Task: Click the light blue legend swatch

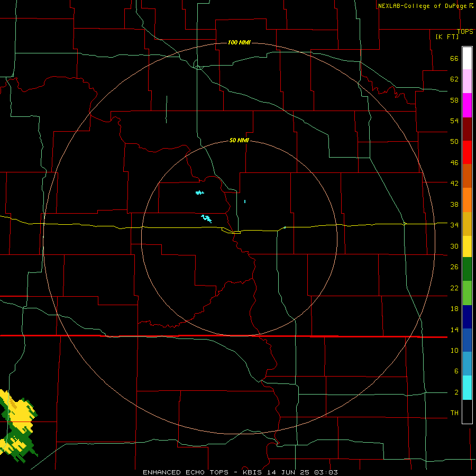Action: point(467,364)
